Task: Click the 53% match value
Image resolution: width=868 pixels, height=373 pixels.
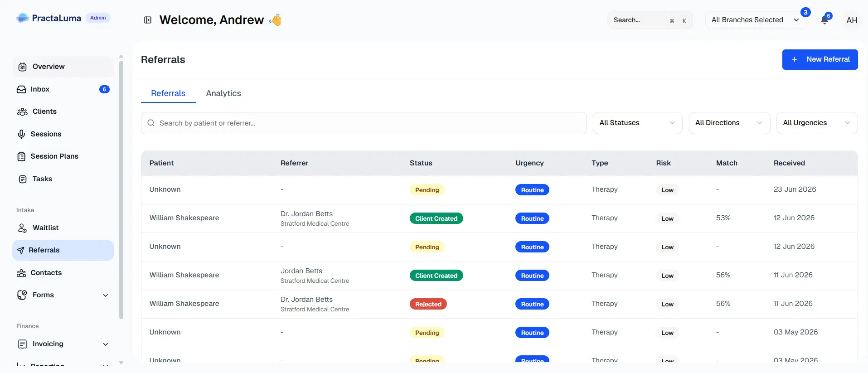Action: 723,218
